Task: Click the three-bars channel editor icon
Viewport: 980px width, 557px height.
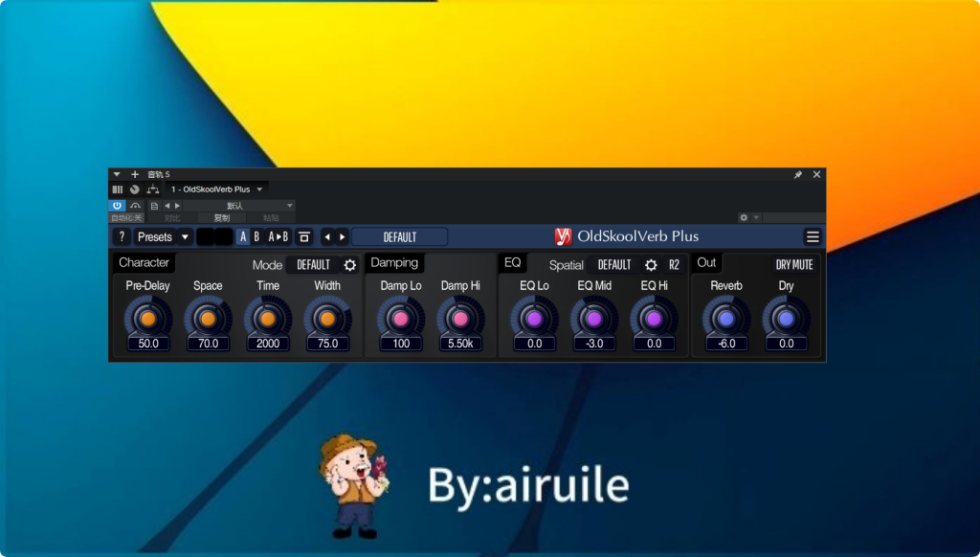Action: (117, 189)
